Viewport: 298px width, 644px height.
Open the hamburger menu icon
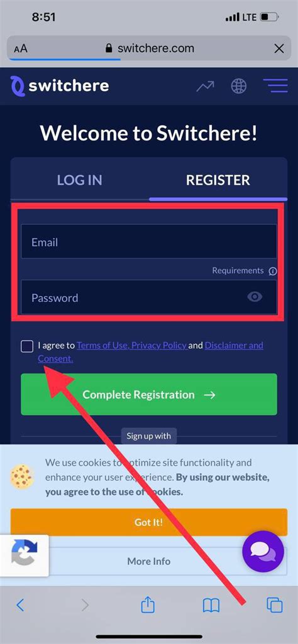coord(275,86)
